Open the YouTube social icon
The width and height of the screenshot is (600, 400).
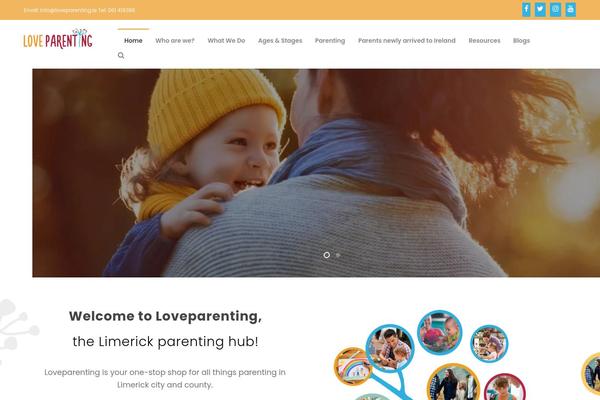pos(571,10)
